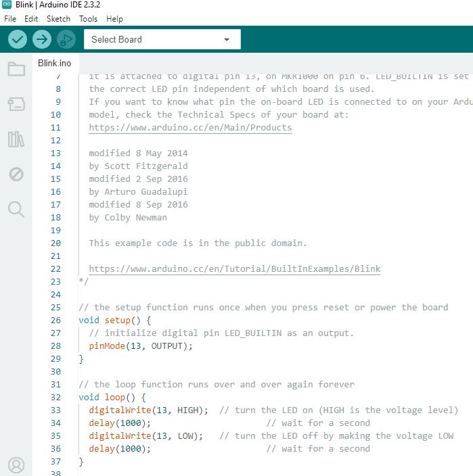Click closing brace on line 29
Viewport: 473px width, 476px height.
click(x=81, y=359)
